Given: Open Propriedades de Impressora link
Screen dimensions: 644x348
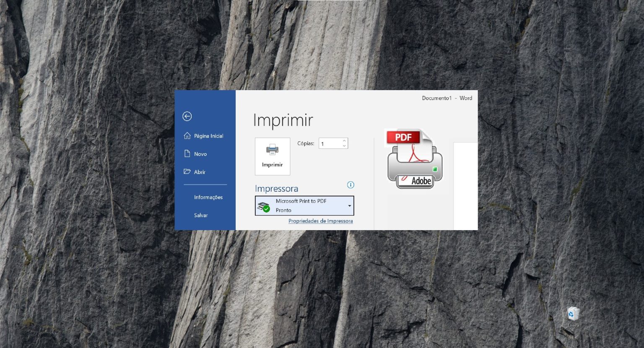Looking at the screenshot, I should pyautogui.click(x=320, y=221).
